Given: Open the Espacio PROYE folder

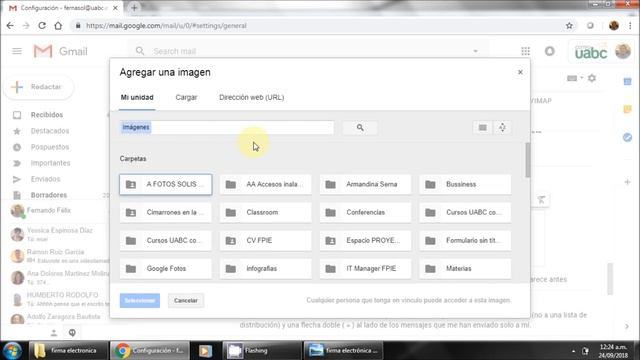Looking at the screenshot, I should (365, 240).
